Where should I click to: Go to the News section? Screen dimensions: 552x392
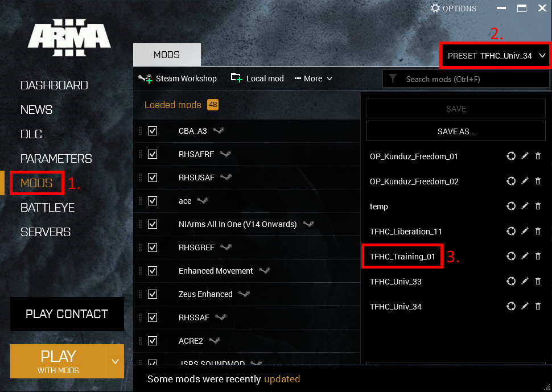tap(36, 110)
